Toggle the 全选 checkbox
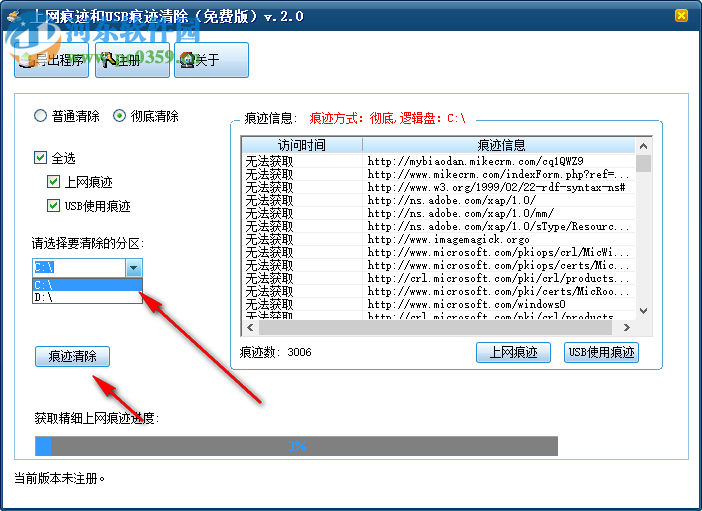 [x=40, y=158]
